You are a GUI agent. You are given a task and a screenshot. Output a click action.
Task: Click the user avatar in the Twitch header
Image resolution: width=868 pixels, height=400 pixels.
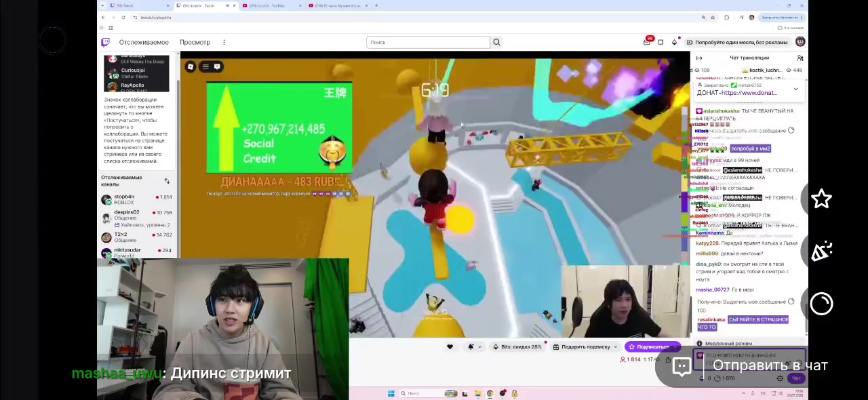(800, 42)
